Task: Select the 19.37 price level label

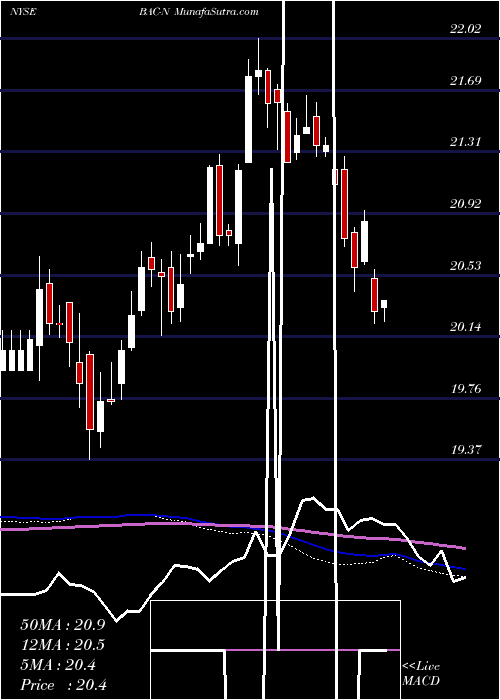Action: 466,450
